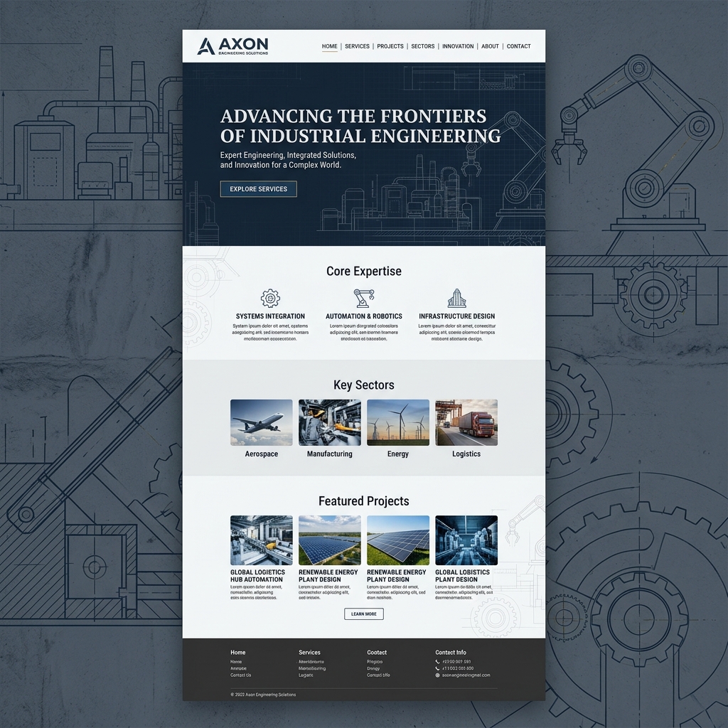Click the email icon in footer Contact Info
Screen dimensions: 728x728
click(x=437, y=675)
